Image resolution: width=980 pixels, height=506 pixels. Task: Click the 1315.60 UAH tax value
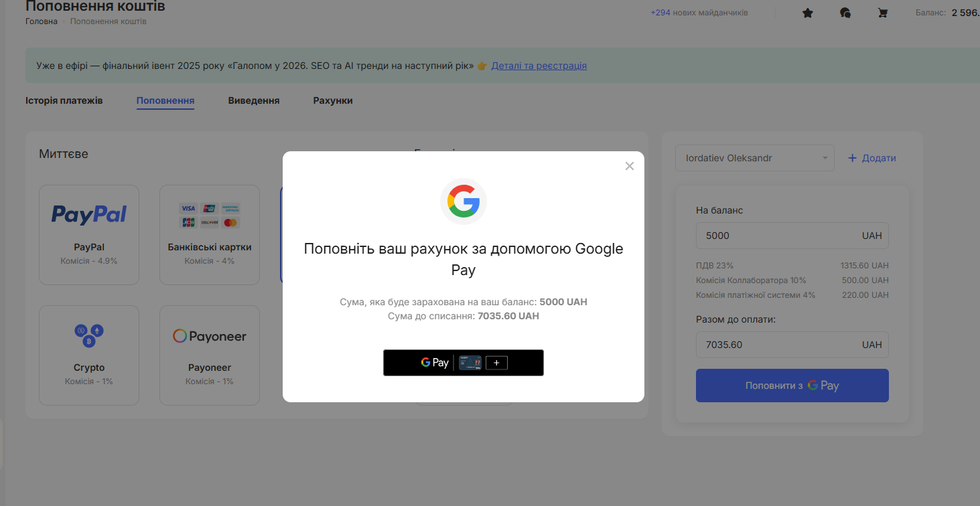[865, 265]
